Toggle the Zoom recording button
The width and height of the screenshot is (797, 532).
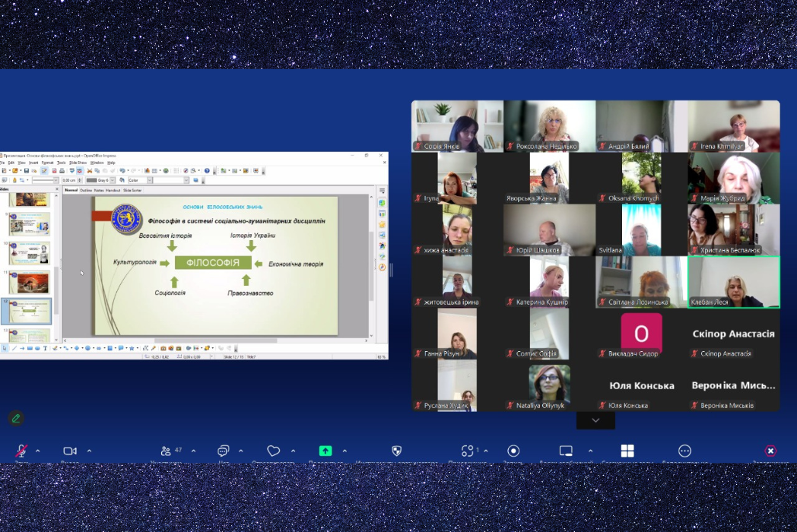[x=513, y=451]
